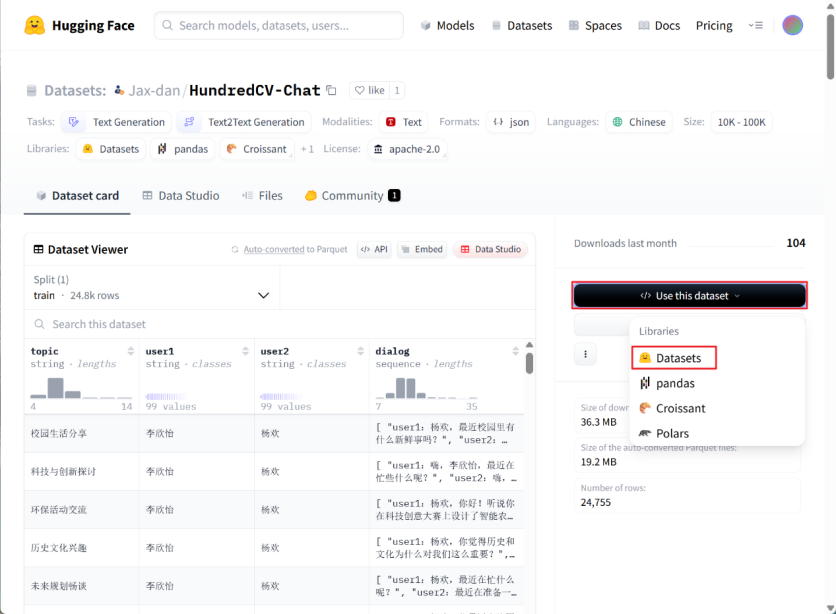Click the pandas library tag

tap(182, 149)
